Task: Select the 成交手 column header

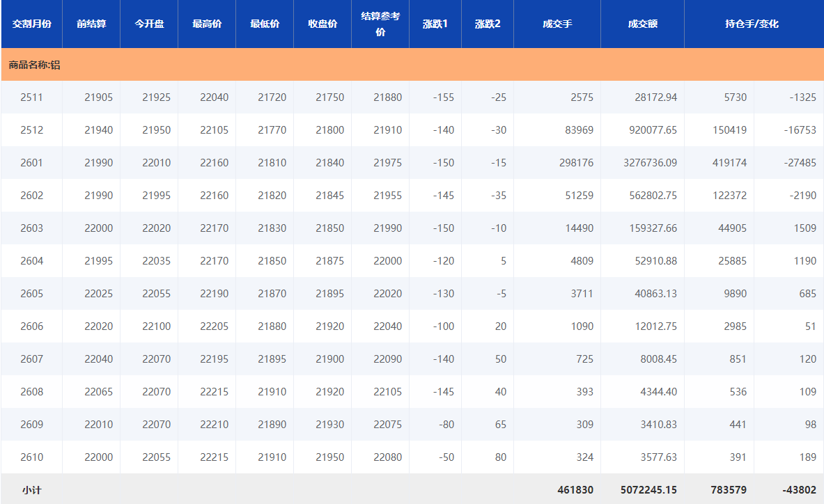Action: [x=557, y=24]
